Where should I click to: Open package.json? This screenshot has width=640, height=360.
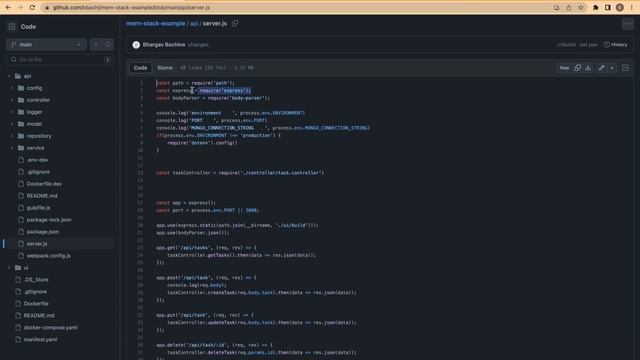(43, 232)
